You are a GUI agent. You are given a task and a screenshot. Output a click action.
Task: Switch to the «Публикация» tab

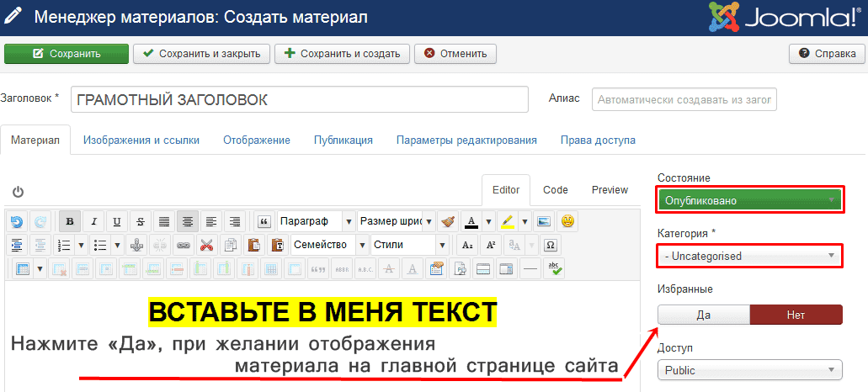343,140
